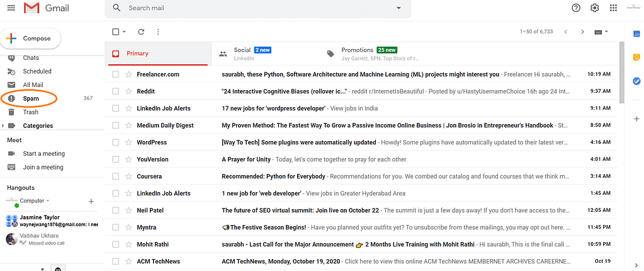Image resolution: width=644 pixels, height=271 pixels.
Task: Click the message list scrollbar
Action: [621, 72]
